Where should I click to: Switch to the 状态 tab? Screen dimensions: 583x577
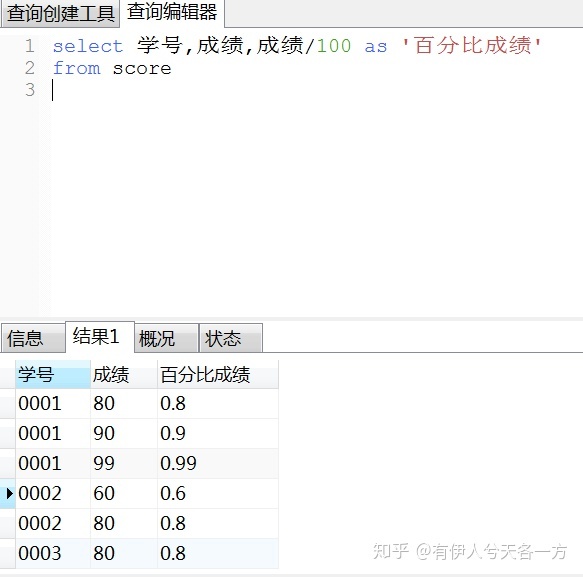click(231, 338)
